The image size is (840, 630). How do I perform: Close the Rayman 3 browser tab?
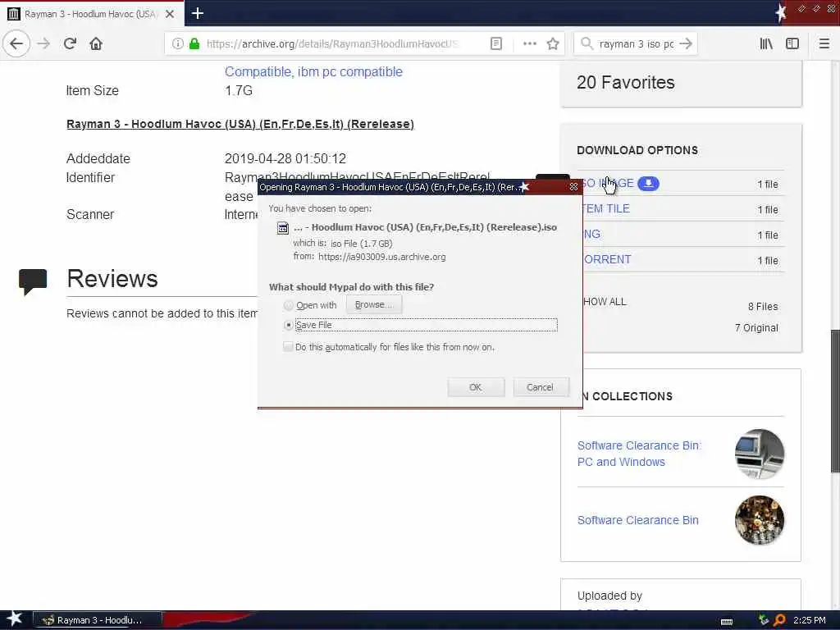pyautogui.click(x=169, y=14)
